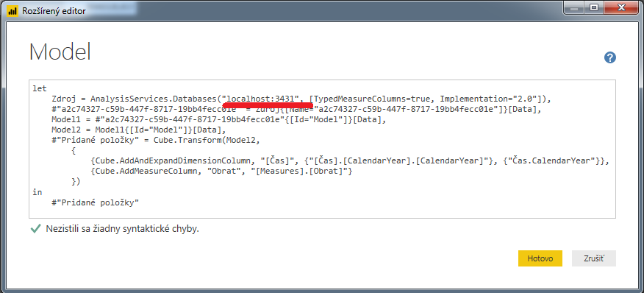Click the final #"Pridané položky" output line

coord(96,203)
